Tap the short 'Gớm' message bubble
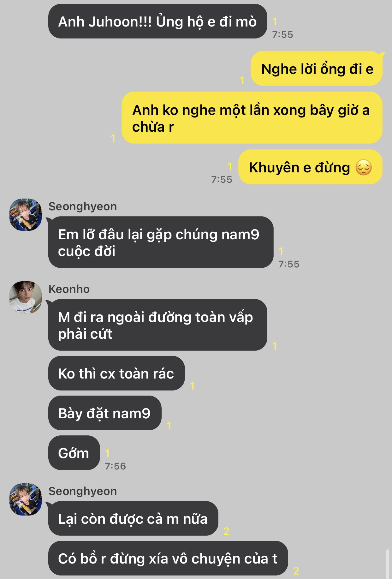This screenshot has height=579, width=392. click(x=74, y=453)
